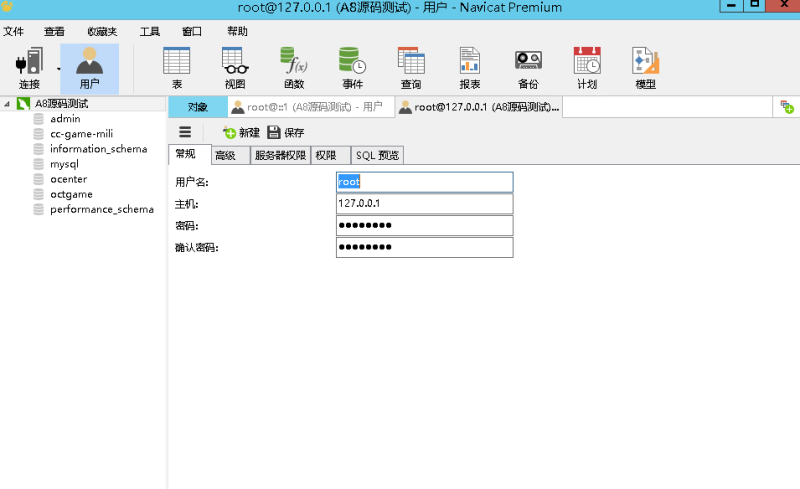This screenshot has width=800, height=489.
Task: Click the 主机 (host) input field
Action: 424,204
